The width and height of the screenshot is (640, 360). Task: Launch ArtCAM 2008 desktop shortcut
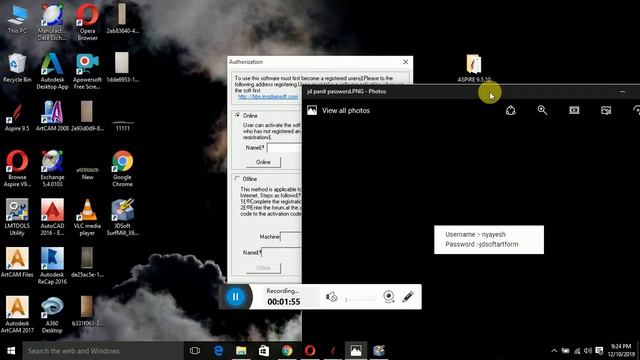click(52, 116)
